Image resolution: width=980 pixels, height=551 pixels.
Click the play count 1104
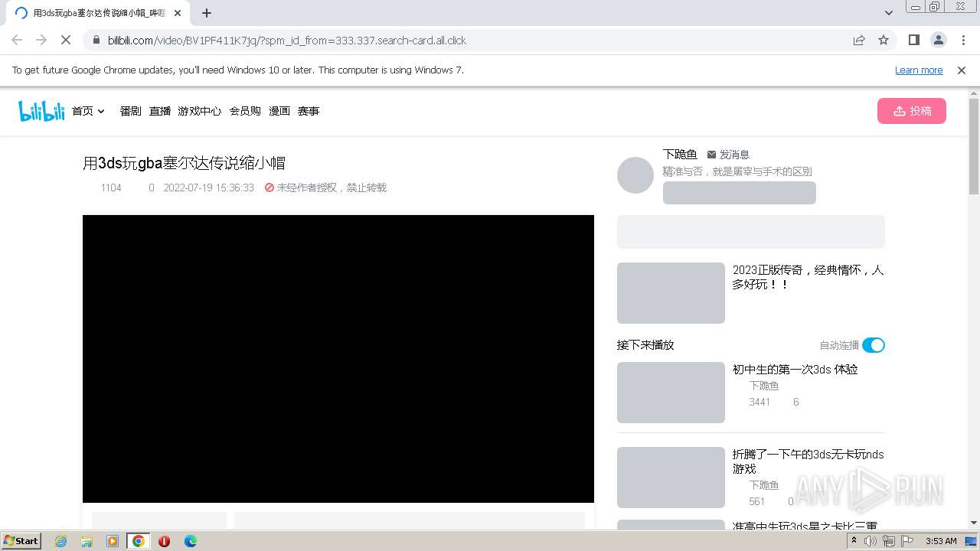(111, 187)
